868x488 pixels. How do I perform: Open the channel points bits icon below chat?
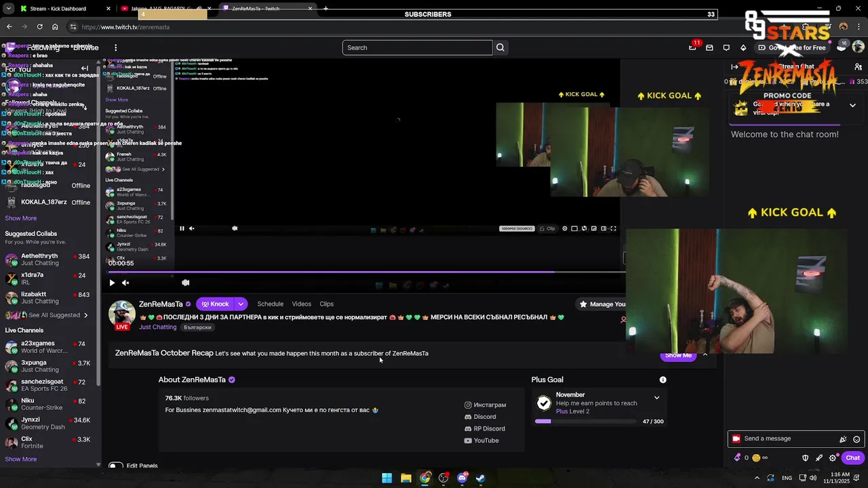(x=738, y=457)
